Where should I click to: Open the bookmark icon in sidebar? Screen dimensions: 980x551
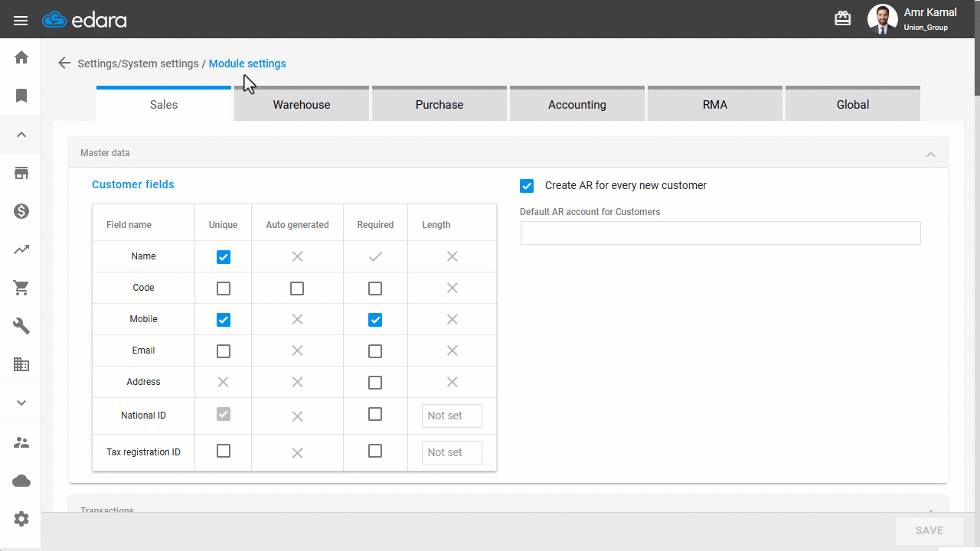click(21, 96)
